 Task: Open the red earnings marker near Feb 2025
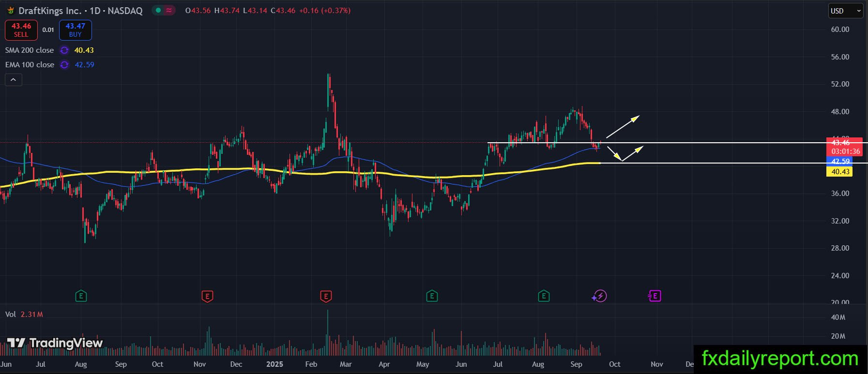pos(326,296)
